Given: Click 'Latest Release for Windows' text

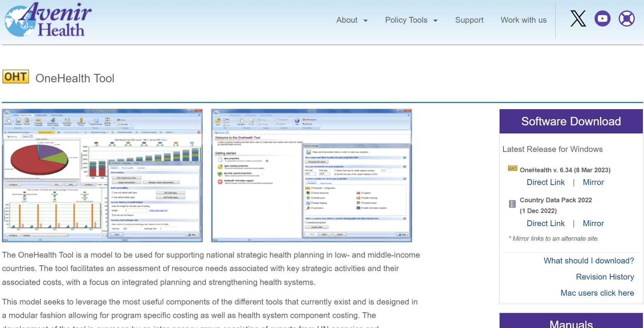Looking at the screenshot, I should [553, 149].
